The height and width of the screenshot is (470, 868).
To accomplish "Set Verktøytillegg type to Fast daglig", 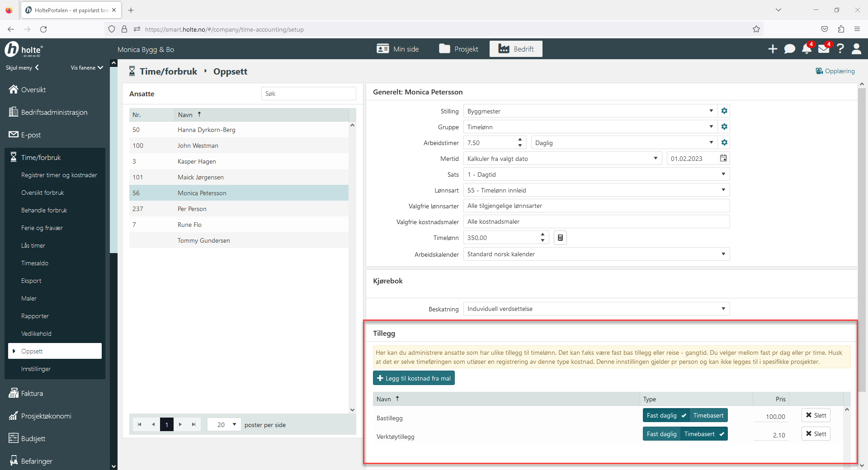I will pyautogui.click(x=661, y=434).
